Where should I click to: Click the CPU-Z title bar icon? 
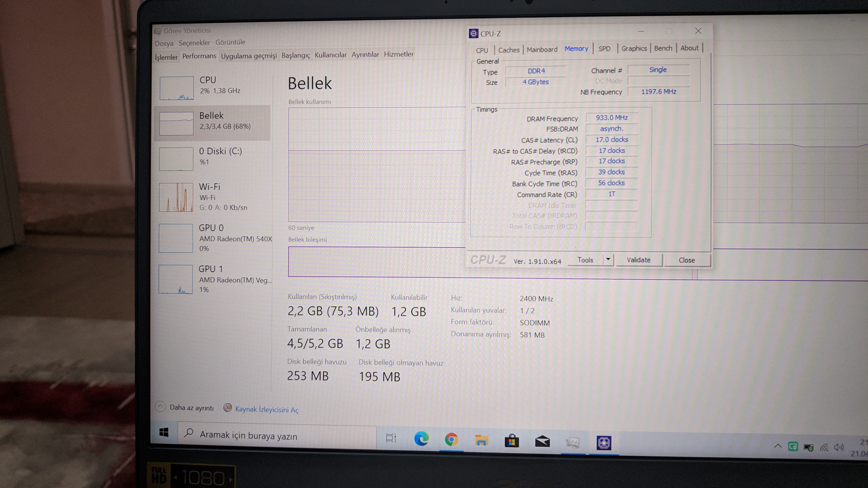[473, 33]
